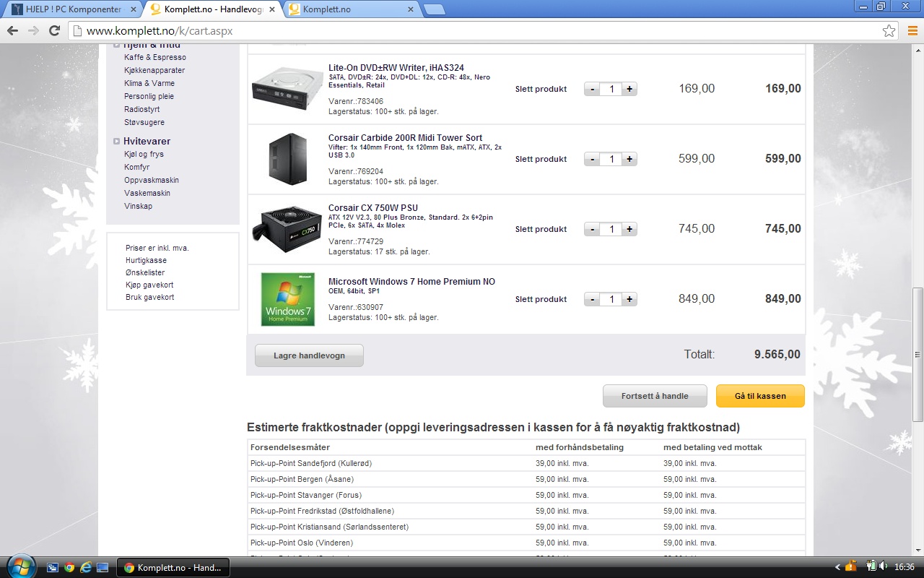This screenshot has width=924, height=578.
Task: Open Vaskemaskin category
Action: 148,193
